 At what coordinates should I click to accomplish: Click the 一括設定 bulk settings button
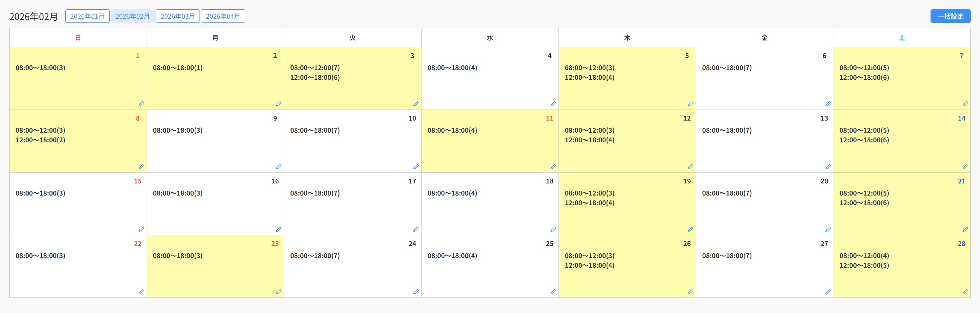950,16
